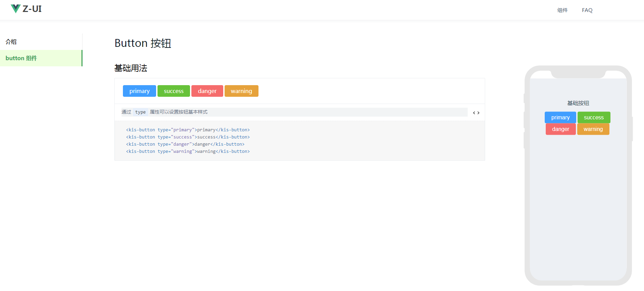Click the green success button in the demo box

tap(174, 91)
